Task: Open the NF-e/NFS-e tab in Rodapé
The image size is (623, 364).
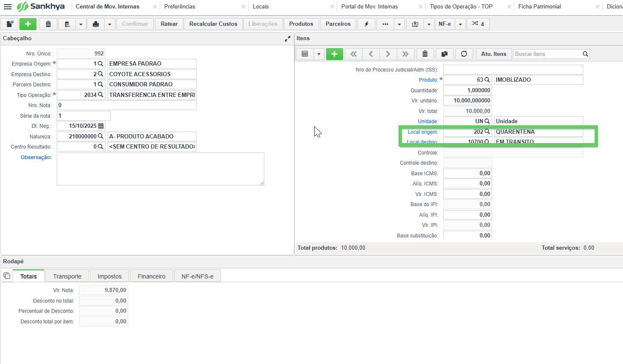Action: click(197, 276)
